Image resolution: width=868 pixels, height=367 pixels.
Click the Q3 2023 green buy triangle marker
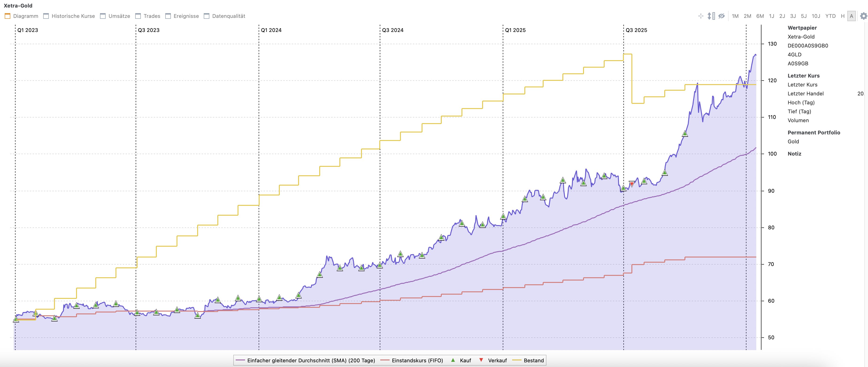[137, 313]
